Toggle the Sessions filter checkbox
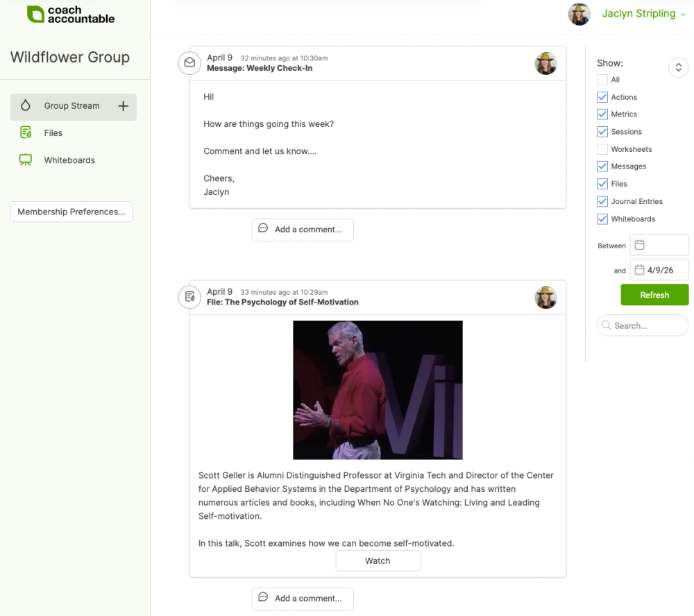 [602, 131]
